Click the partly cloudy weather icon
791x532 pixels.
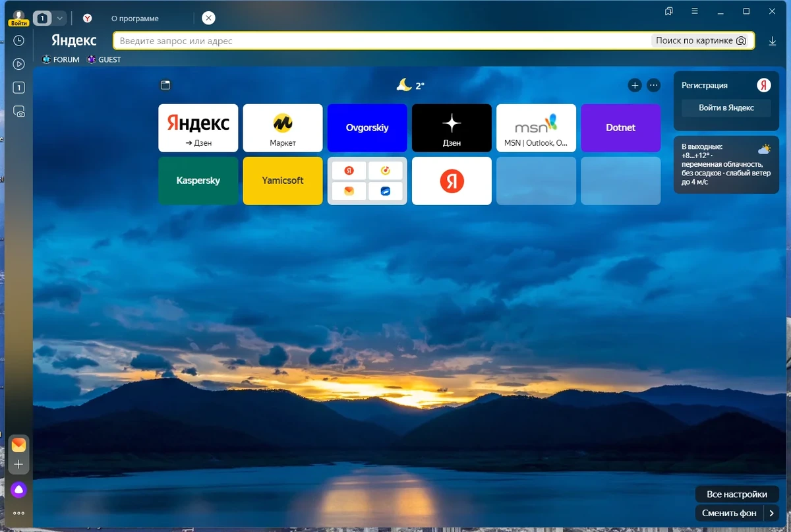[764, 149]
